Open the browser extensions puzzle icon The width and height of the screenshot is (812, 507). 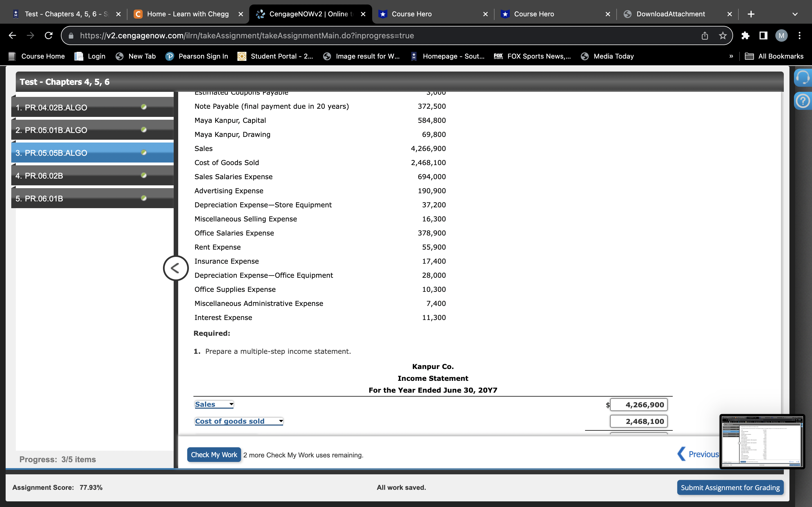745,35
